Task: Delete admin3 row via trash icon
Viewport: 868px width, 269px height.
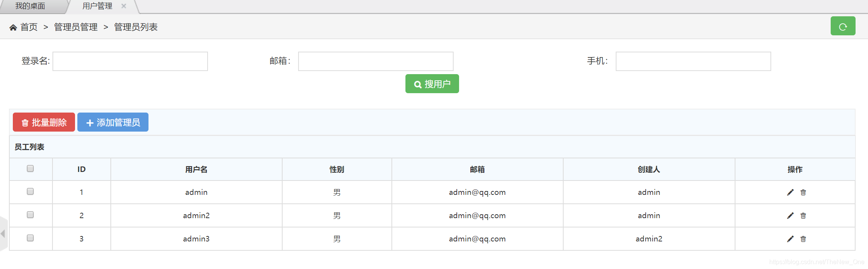Action: 803,239
